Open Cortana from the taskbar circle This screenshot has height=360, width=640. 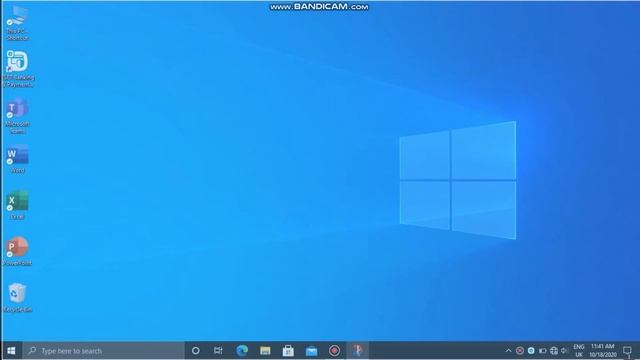(196, 351)
